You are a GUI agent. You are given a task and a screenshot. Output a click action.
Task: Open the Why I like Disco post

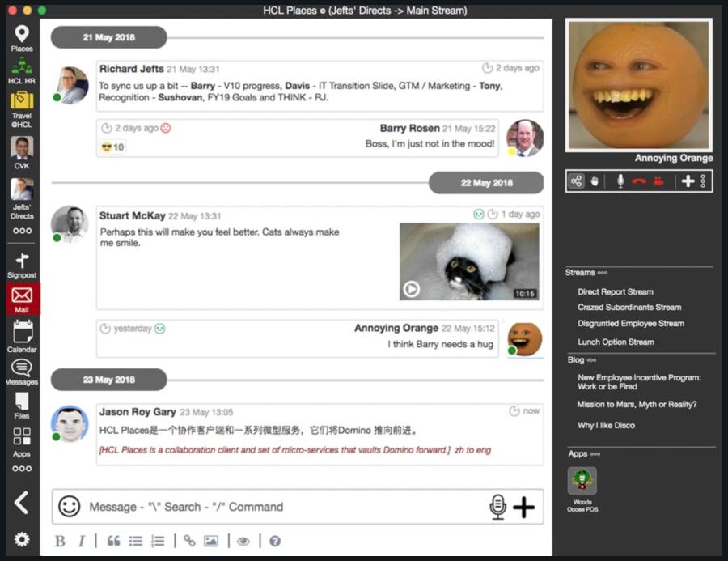click(x=606, y=425)
